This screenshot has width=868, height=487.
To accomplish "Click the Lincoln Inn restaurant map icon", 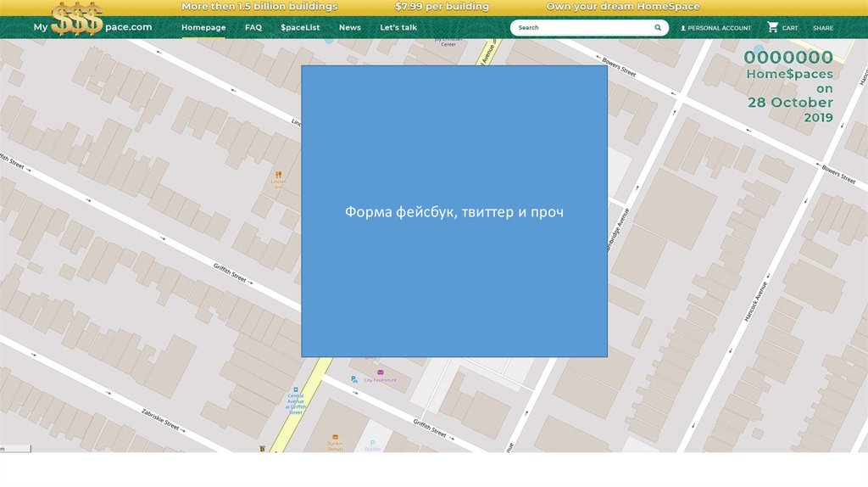I will point(278,175).
